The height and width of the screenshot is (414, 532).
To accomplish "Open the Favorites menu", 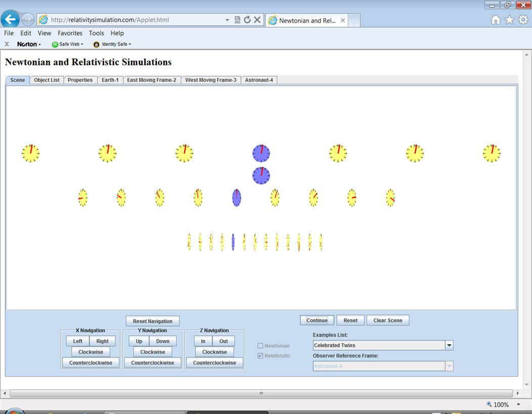I will [70, 33].
